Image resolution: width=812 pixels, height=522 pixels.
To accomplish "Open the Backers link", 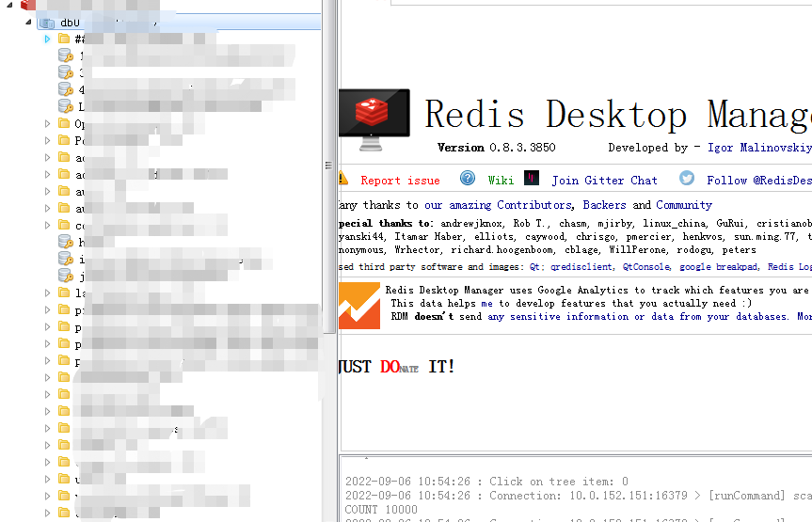I will tap(604, 205).
